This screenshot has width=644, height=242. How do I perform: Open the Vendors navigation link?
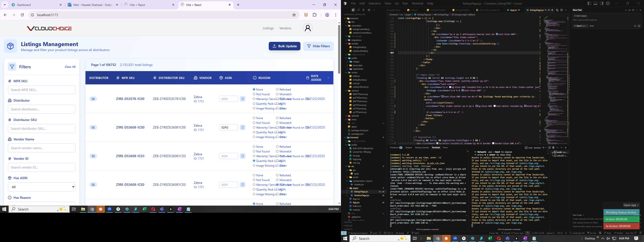(x=285, y=28)
